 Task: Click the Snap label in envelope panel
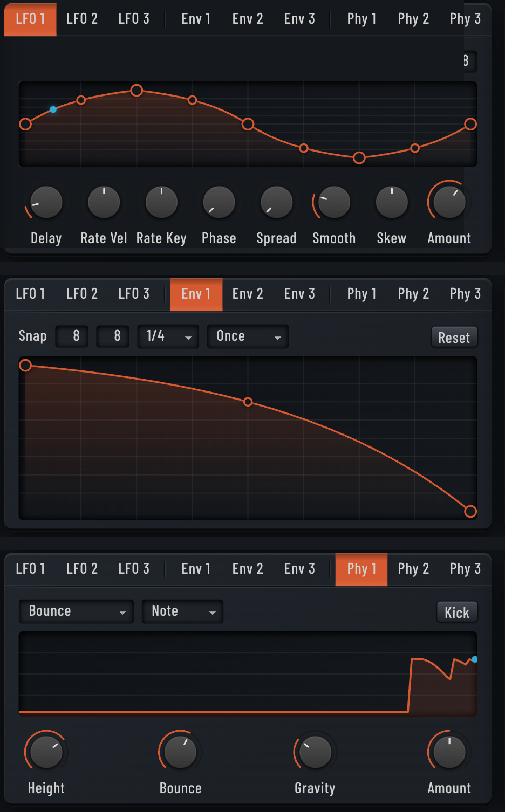pos(32,336)
